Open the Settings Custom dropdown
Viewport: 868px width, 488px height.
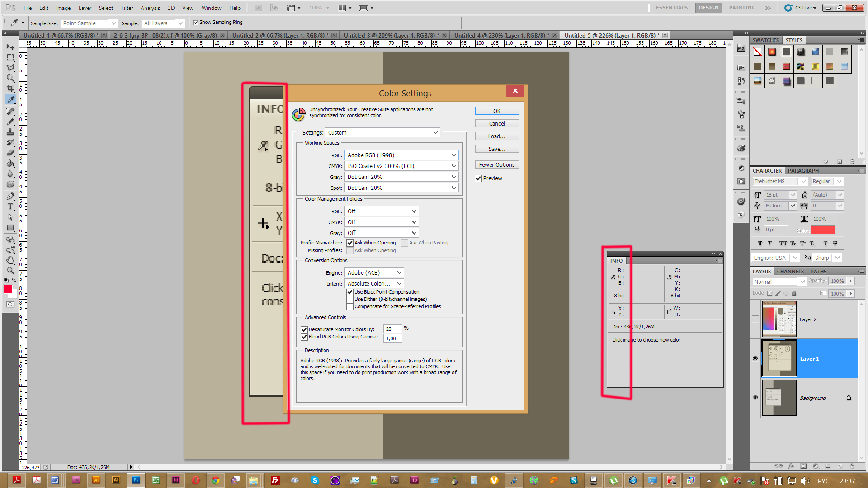(382, 132)
